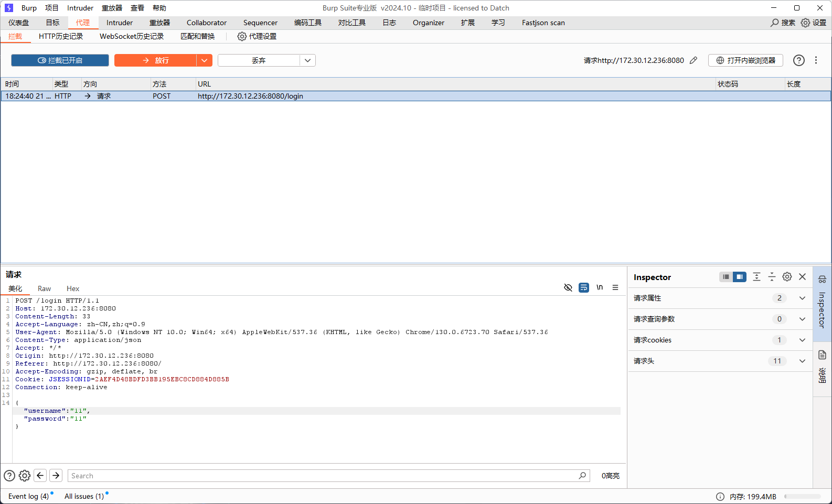Open request editor settings gear at bottom
This screenshot has width=832, height=504.
[x=25, y=476]
